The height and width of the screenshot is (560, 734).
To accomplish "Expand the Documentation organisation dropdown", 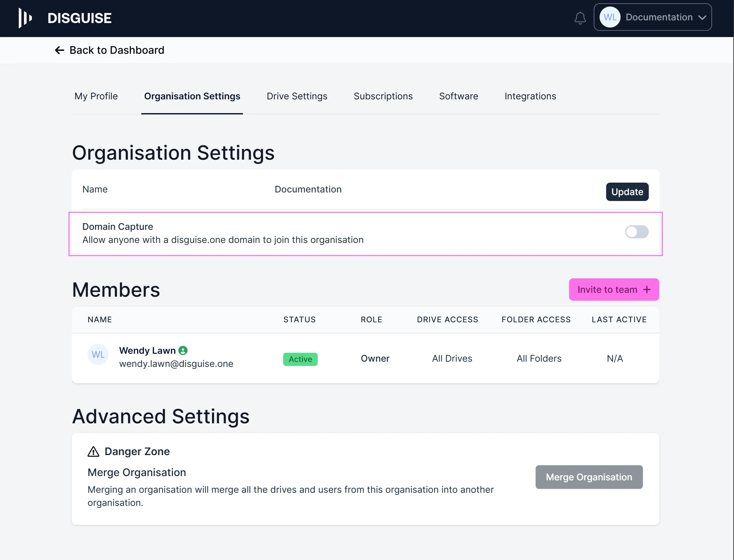I will pyautogui.click(x=659, y=17).
